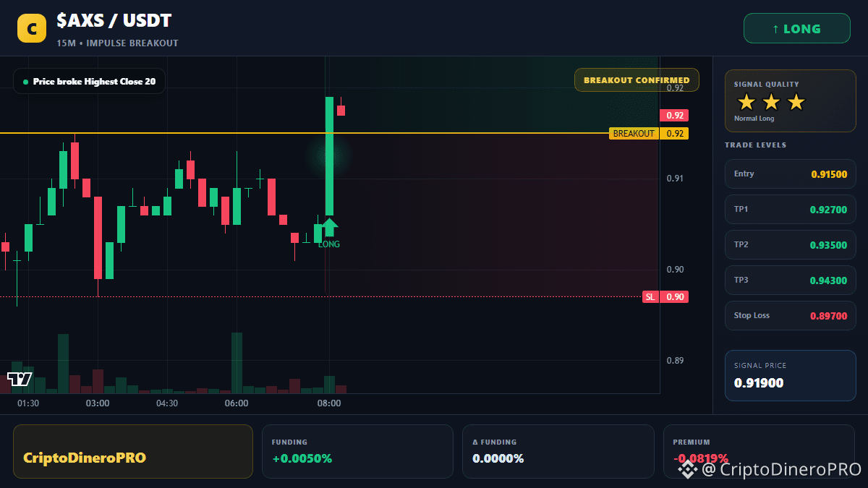Click the 15M • IMPULSE BREAKOUT subtitle
The image size is (868, 488).
117,43
